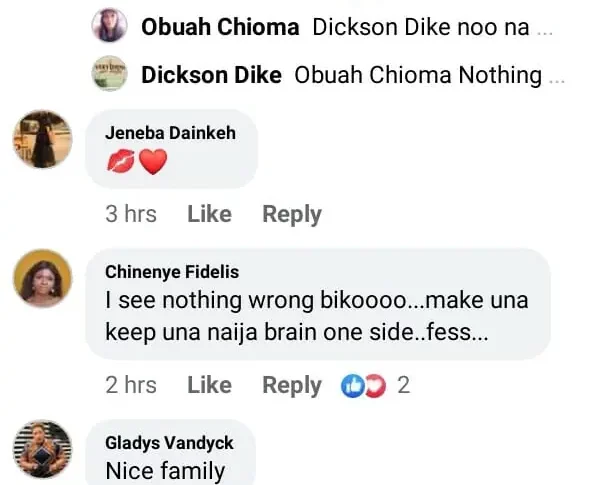The width and height of the screenshot is (600, 485).
Task: Expand Obuah Chioma's truncated reply
Action: (544, 28)
